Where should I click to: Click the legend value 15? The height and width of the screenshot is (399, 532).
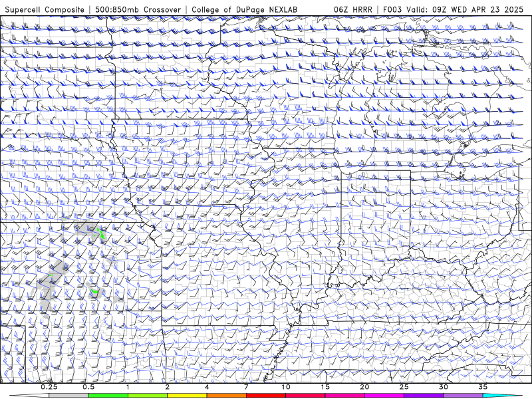325,387
